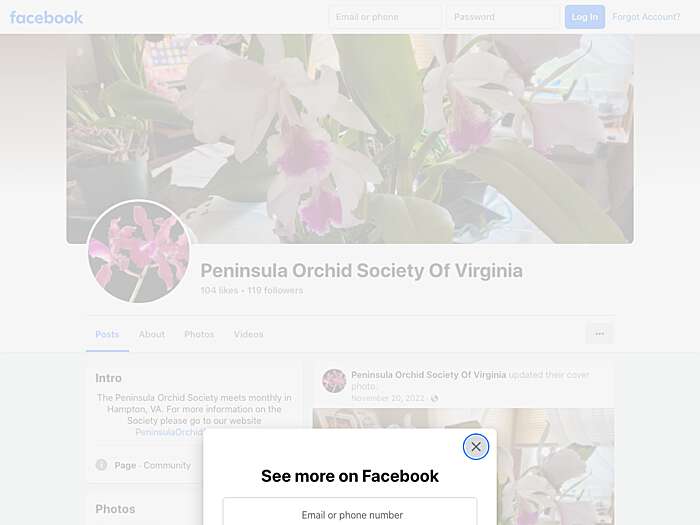Click the Forgot Account? link
Screen dimensions: 700x525
click(646, 17)
